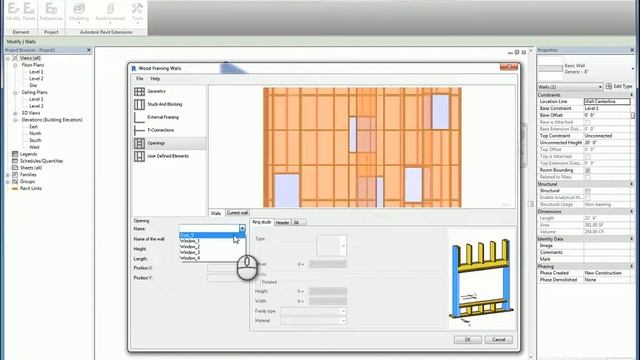Open the opening Name dropdown arrow
The image size is (640, 360).
pyautogui.click(x=242, y=229)
